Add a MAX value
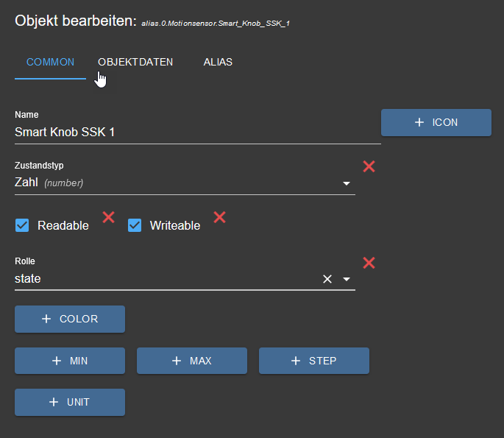504x438 pixels. [191, 361]
